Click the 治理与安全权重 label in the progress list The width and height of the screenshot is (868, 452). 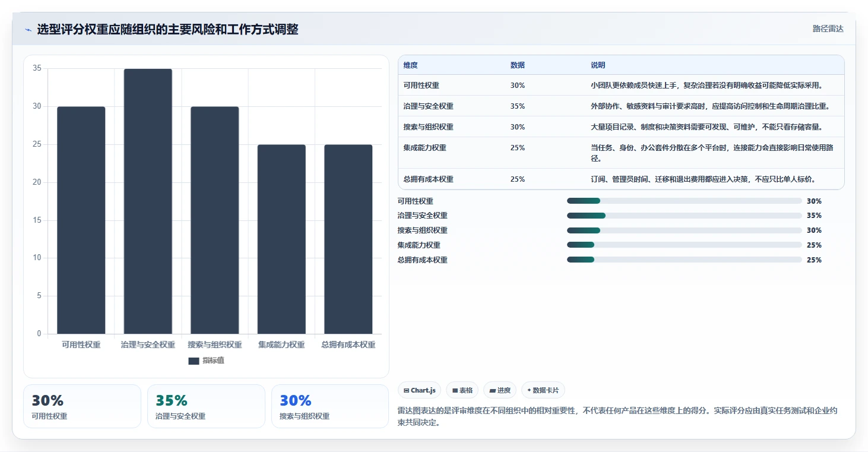(423, 216)
